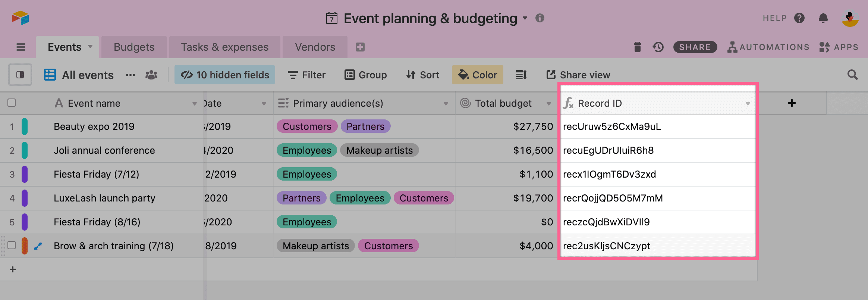Toggle the views sidebar panel
Screen dimensions: 868x300
pyautogui.click(x=20, y=75)
